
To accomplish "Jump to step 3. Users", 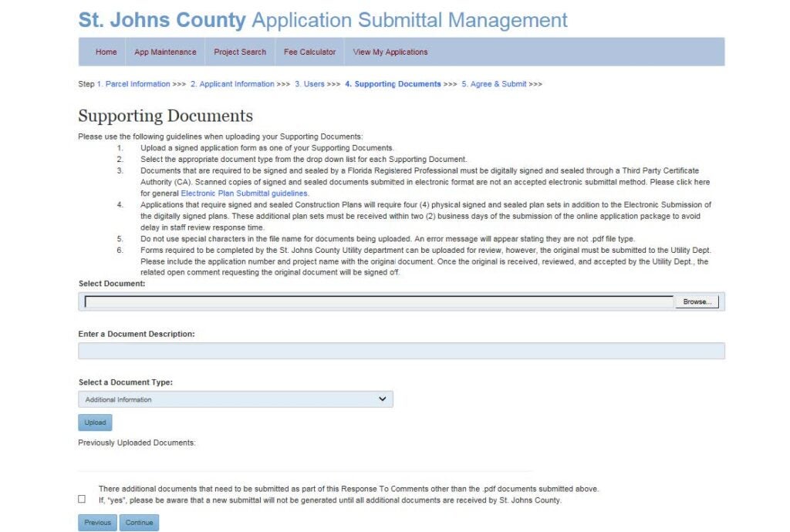I will click(x=309, y=83).
